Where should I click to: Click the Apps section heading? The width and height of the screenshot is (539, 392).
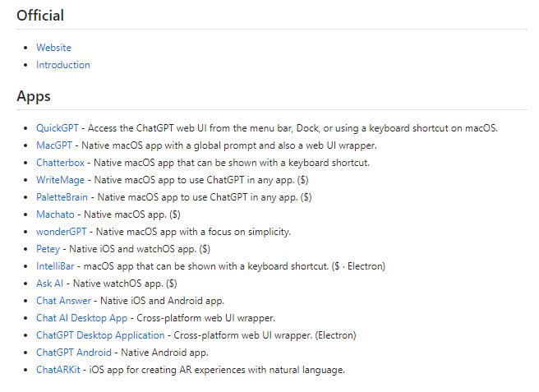[34, 96]
